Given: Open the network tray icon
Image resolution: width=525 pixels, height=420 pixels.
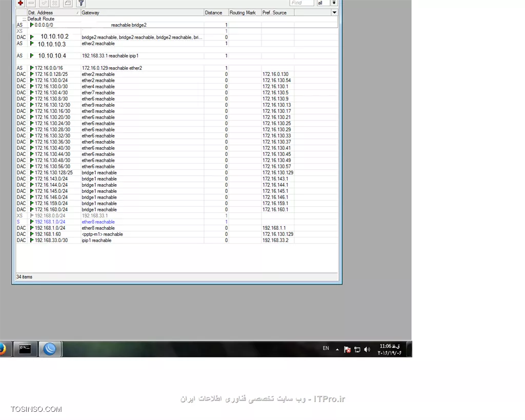Looking at the screenshot, I should coord(357,349).
